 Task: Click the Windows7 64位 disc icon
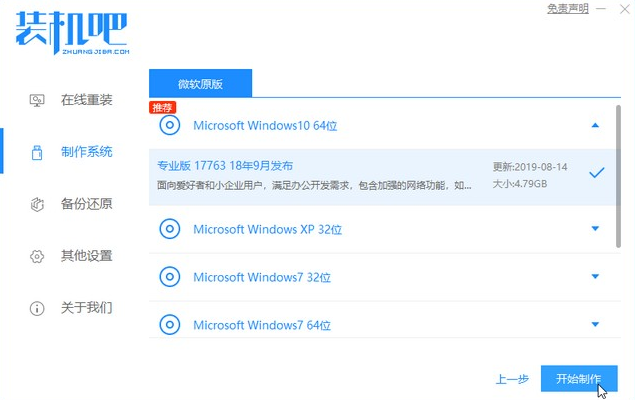click(170, 324)
